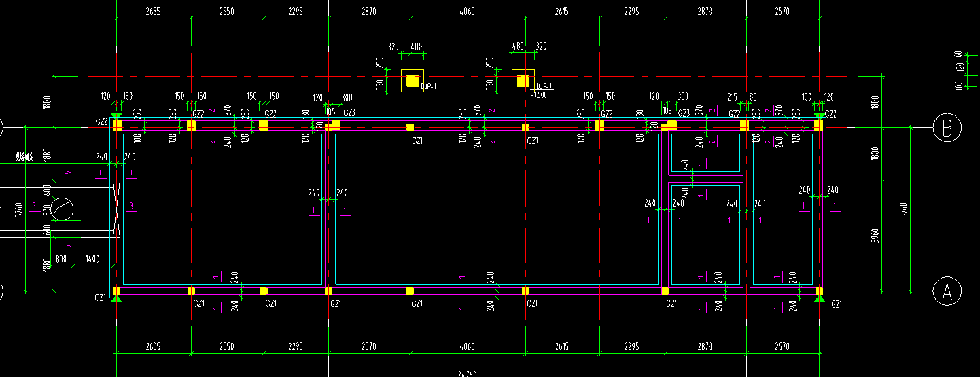Select the yellow corner column at top-left
The height and width of the screenshot is (377, 980).
(116, 126)
